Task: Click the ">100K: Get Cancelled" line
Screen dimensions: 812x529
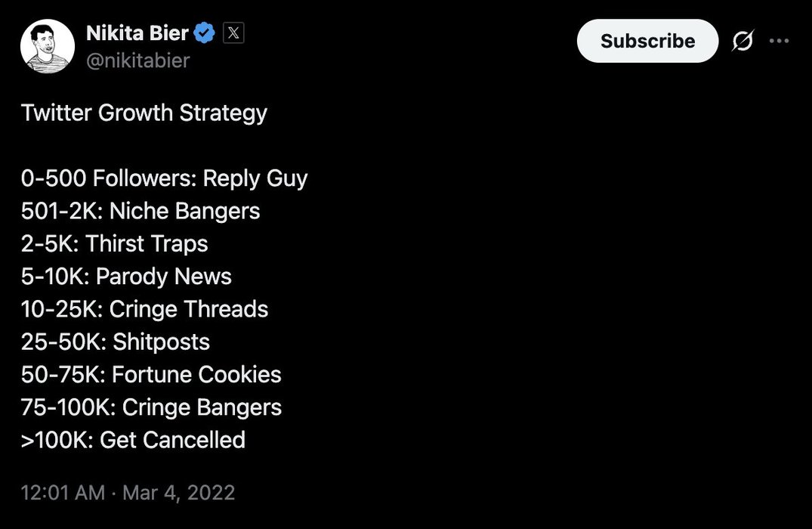Action: click(133, 440)
